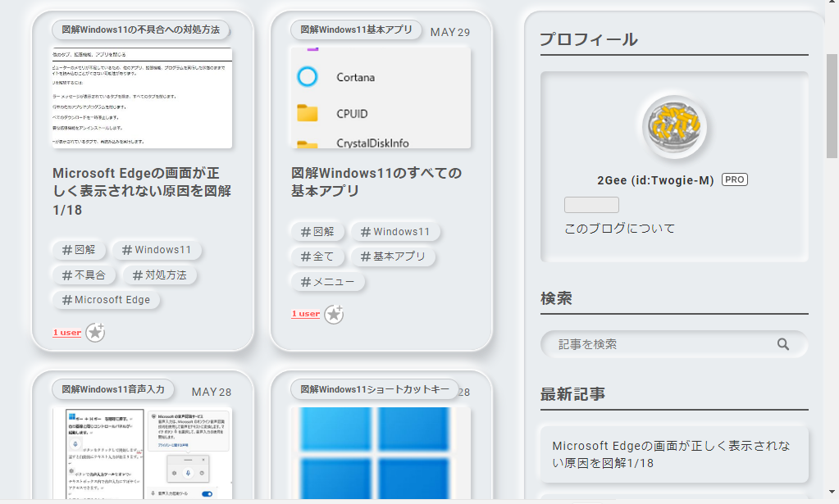Select #図解 tag under 基本アプリ article
The image size is (839, 504).
point(317,231)
